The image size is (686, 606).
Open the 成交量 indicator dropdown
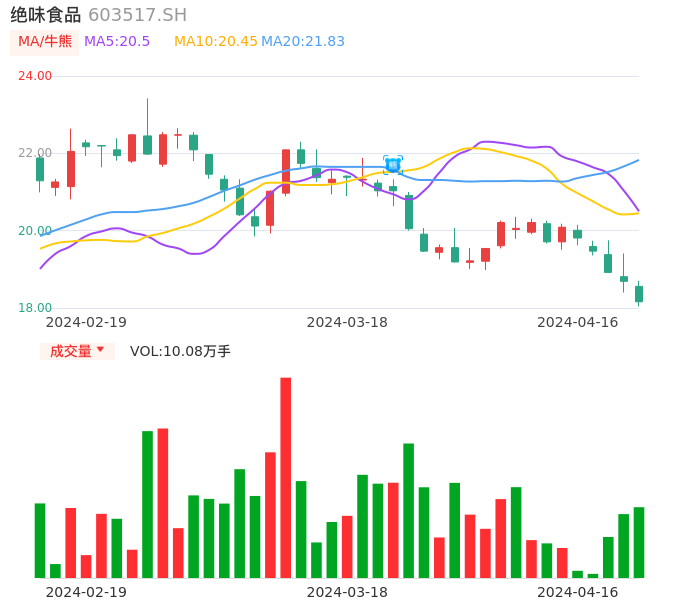pos(78,351)
